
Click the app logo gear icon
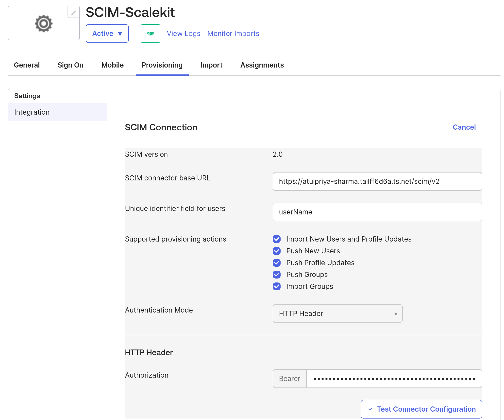[x=44, y=24]
